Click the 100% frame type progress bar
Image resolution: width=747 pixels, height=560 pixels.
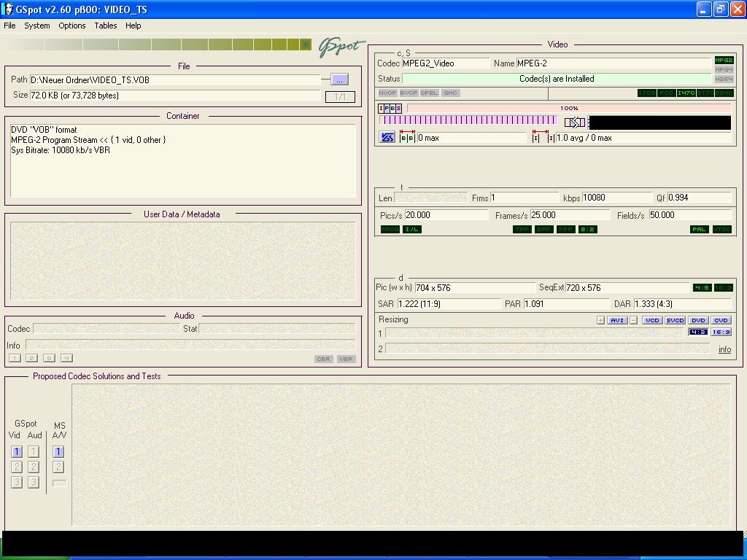[569, 108]
